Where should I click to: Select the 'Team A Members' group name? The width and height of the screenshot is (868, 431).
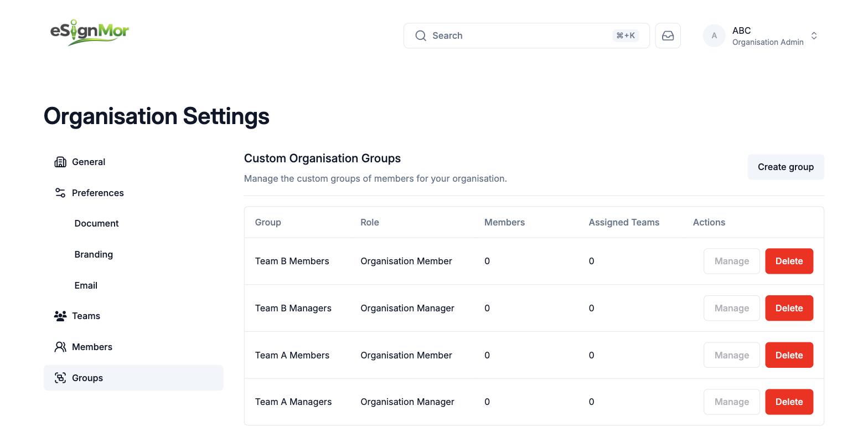(x=292, y=355)
